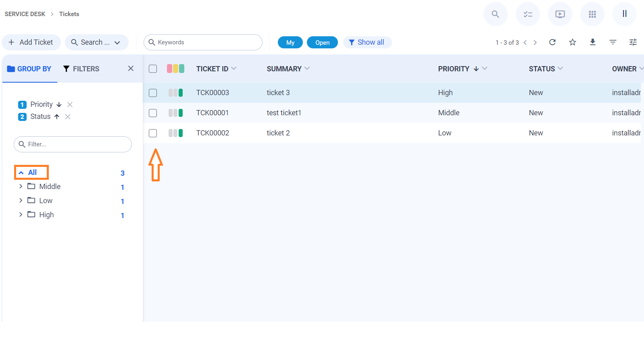The image size is (644, 341).
Task: Tick the checkbox for ticket TCK00003
Action: 153,93
